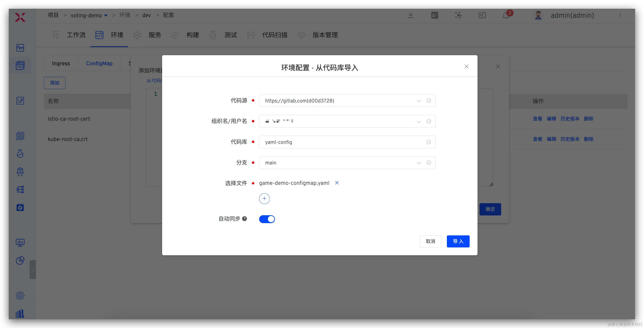Toggle the 自动同步 auto-sync switch
644x328 pixels.
267,219
